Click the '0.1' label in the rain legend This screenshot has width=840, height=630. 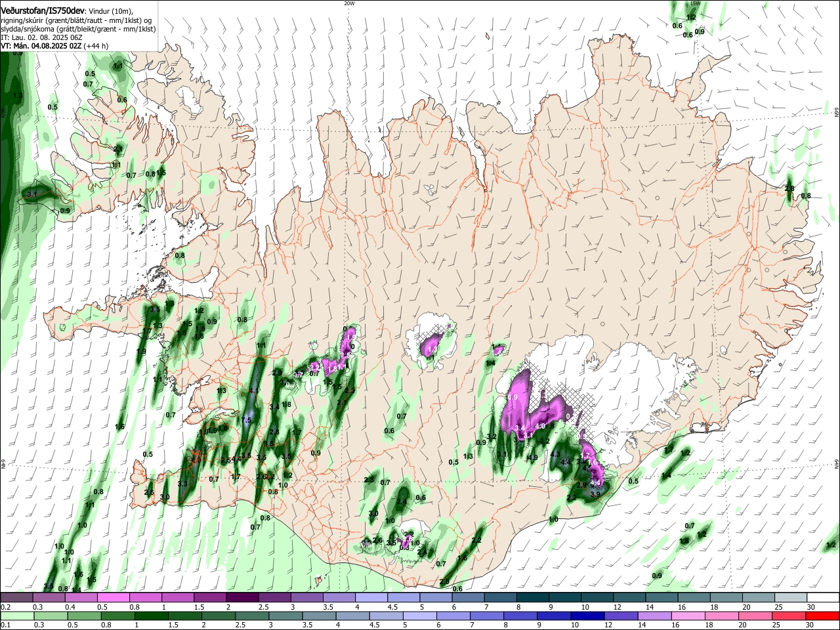5,625
